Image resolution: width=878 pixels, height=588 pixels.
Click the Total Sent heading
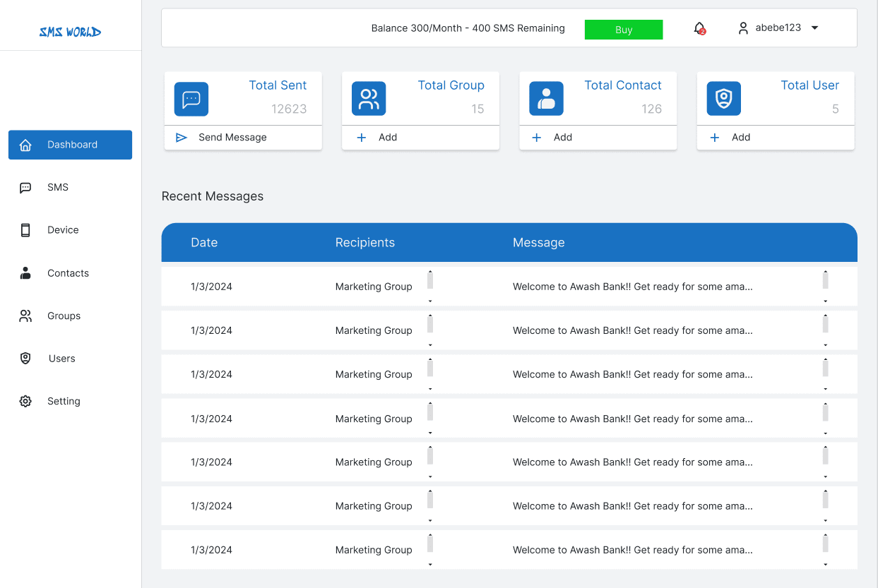pyautogui.click(x=278, y=85)
